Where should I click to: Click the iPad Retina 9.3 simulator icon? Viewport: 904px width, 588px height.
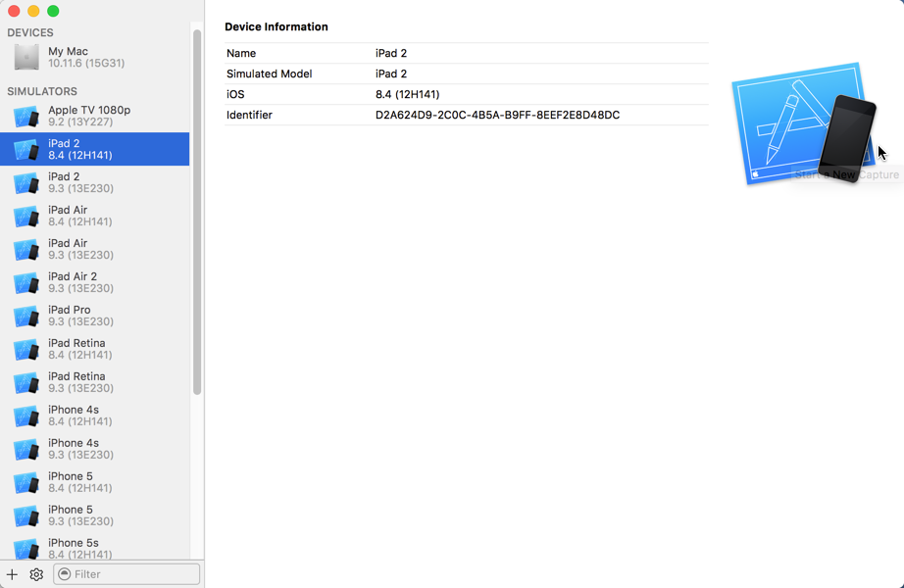pos(25,382)
